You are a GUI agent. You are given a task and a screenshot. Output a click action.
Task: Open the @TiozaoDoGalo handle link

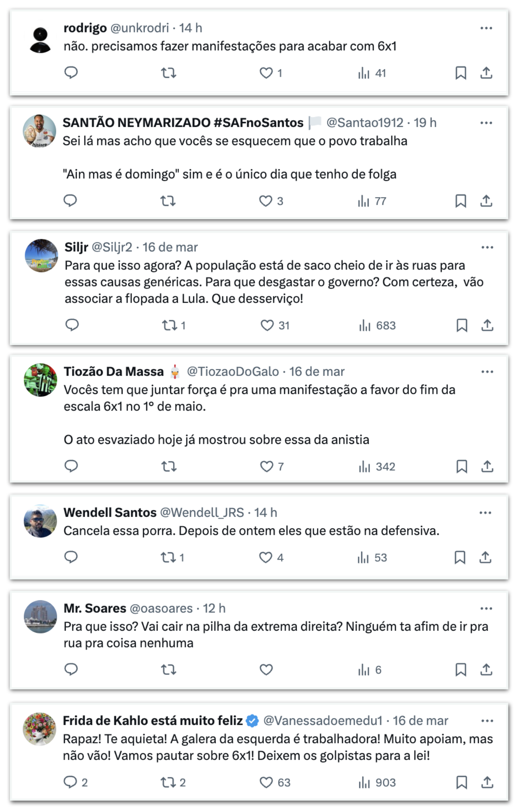point(233,371)
